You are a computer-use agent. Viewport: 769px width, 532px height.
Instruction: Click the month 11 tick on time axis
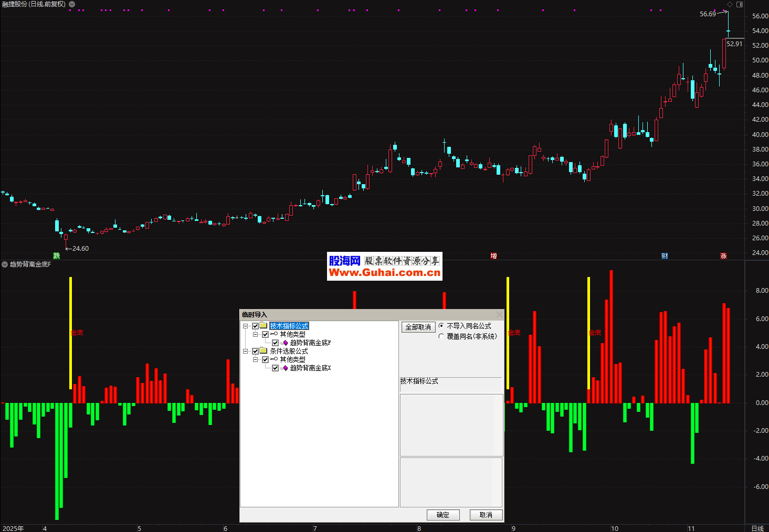coord(691,528)
